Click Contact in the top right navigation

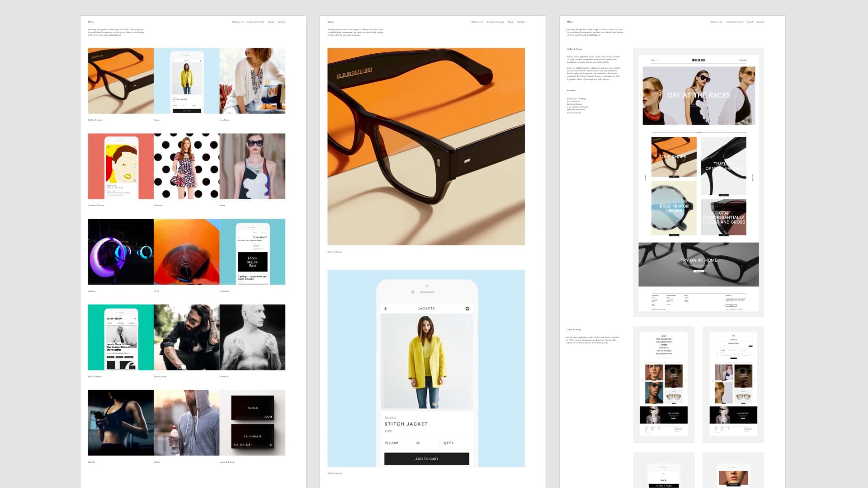282,22
